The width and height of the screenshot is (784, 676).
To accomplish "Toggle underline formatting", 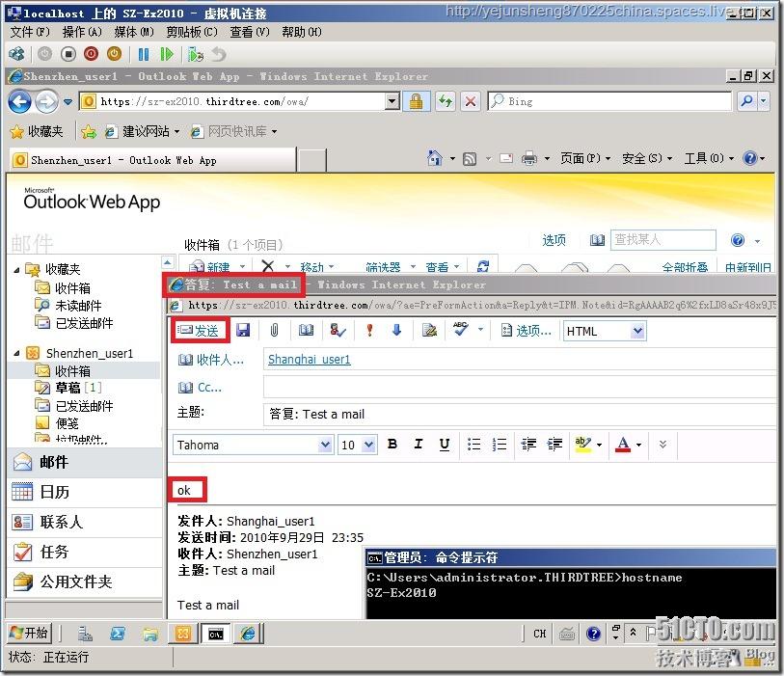I will click(x=444, y=444).
